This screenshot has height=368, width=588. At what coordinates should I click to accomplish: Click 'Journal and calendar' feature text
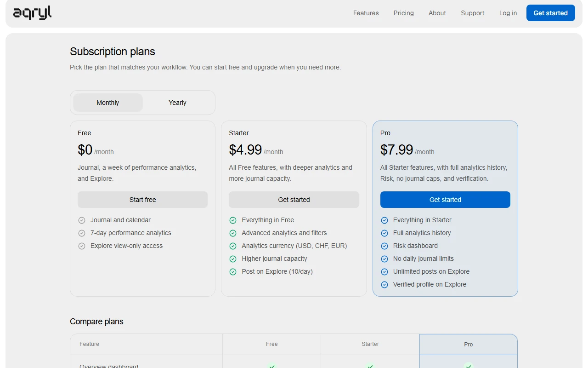pos(120,220)
